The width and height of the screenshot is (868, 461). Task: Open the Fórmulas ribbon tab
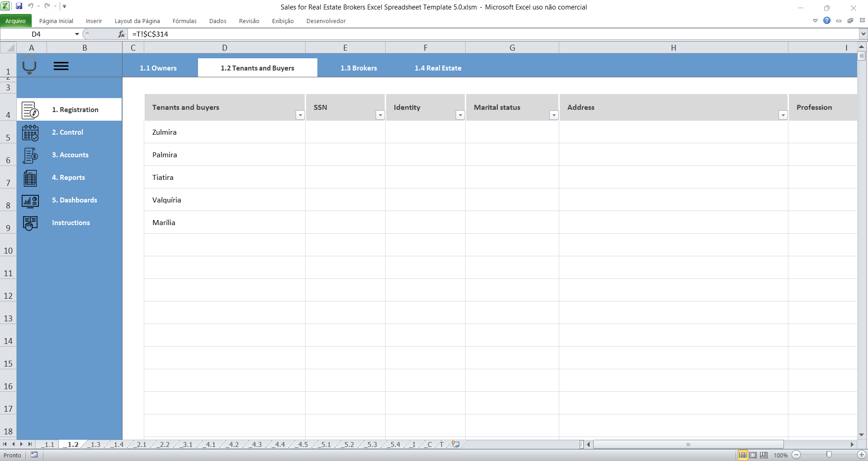[184, 21]
